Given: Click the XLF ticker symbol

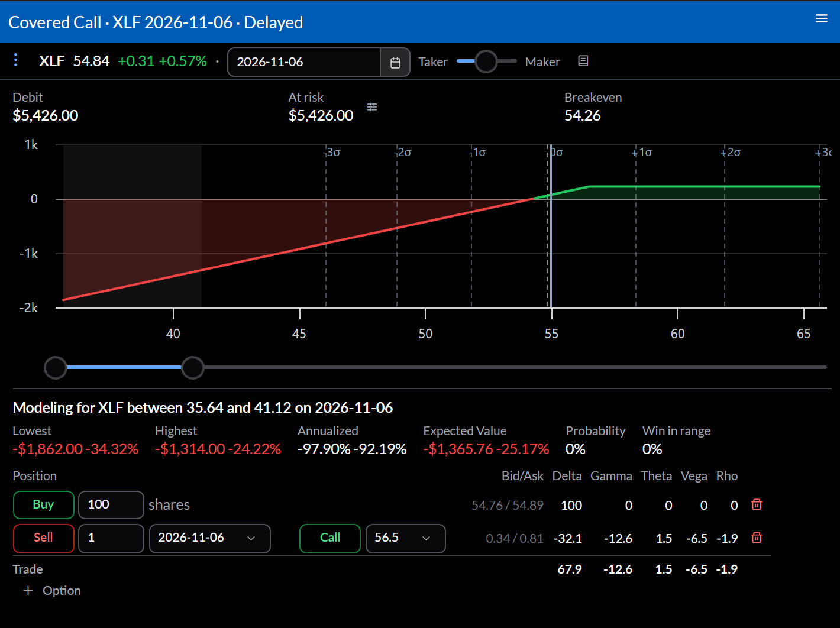Looking at the screenshot, I should pos(51,61).
